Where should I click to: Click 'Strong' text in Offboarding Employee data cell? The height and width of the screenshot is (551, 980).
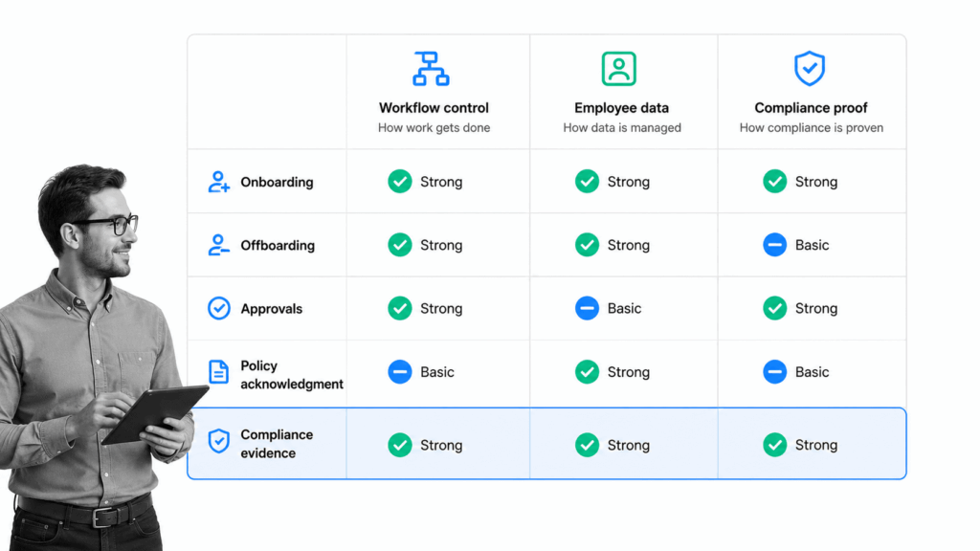pos(629,245)
